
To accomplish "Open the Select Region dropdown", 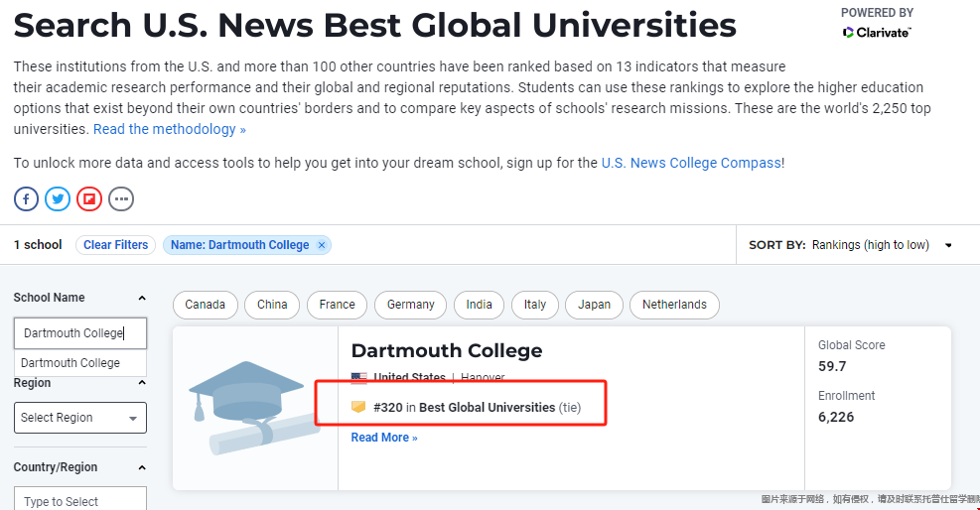I will (80, 418).
